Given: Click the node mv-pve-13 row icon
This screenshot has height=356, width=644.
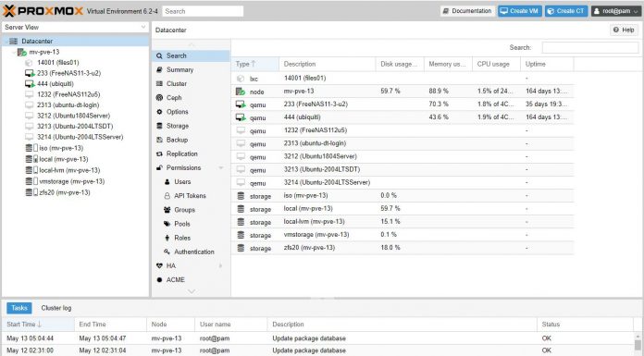Looking at the screenshot, I should click(241, 92).
